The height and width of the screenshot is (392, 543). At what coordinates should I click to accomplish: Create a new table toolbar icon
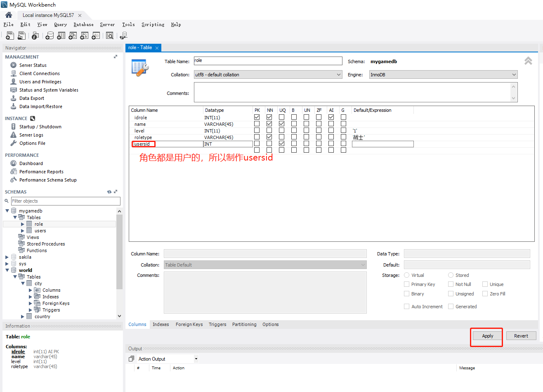[61, 36]
